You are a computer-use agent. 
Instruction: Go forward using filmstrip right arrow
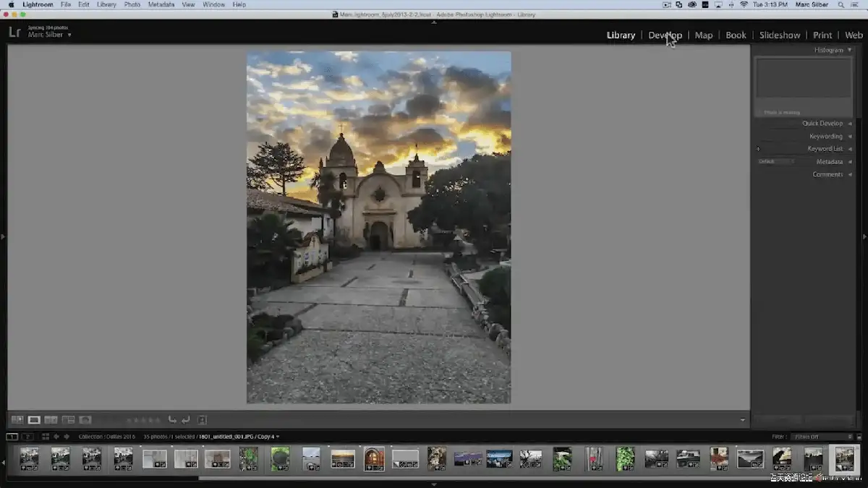click(67, 437)
